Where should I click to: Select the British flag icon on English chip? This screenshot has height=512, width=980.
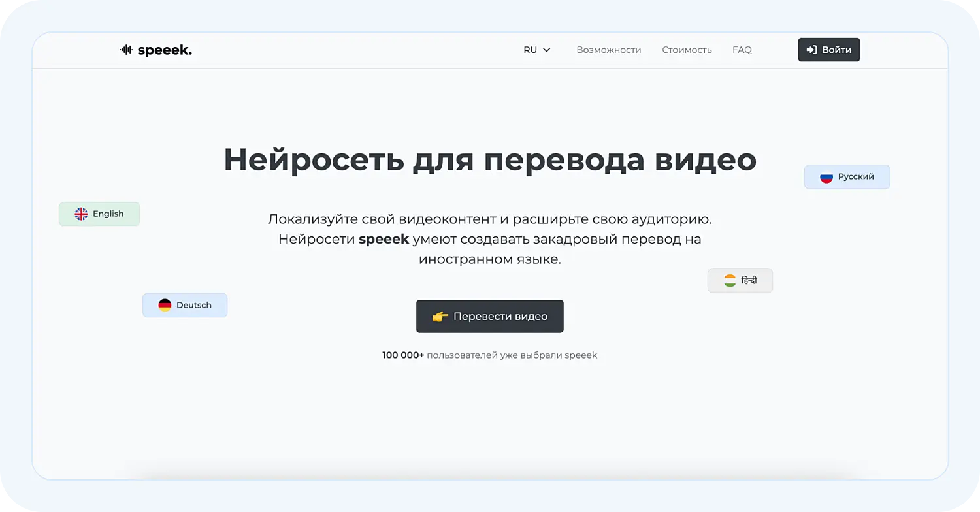coord(81,214)
